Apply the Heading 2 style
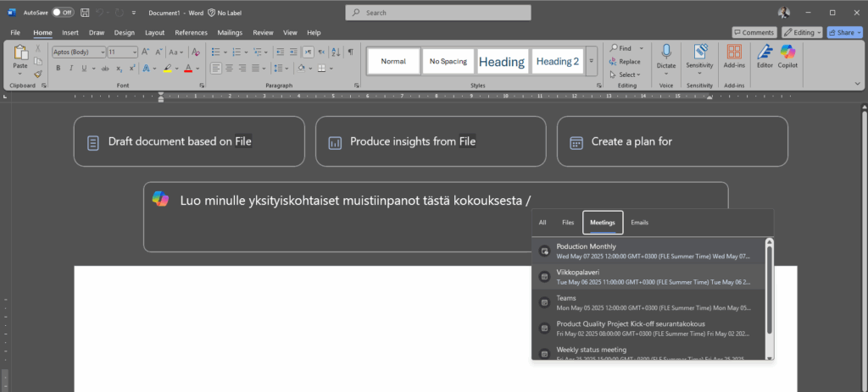The height and width of the screenshot is (392, 868). 558,61
